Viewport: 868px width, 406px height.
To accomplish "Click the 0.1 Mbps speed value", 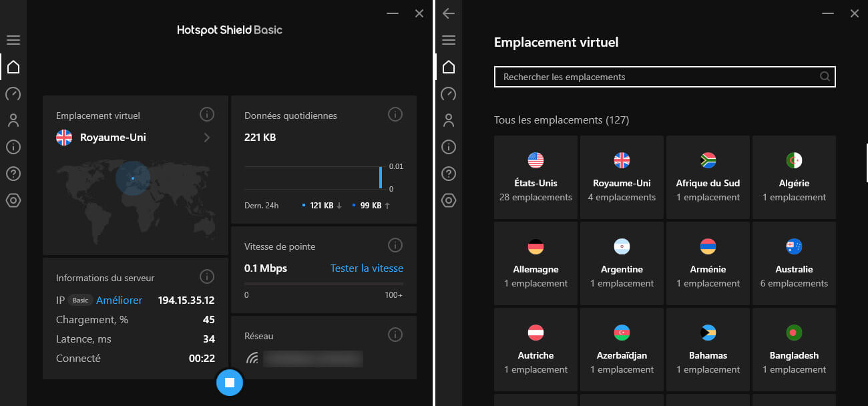I will (266, 268).
